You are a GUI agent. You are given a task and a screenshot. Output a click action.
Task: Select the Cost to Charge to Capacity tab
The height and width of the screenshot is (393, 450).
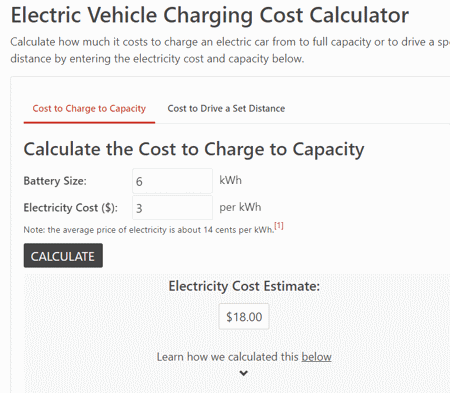tap(89, 109)
